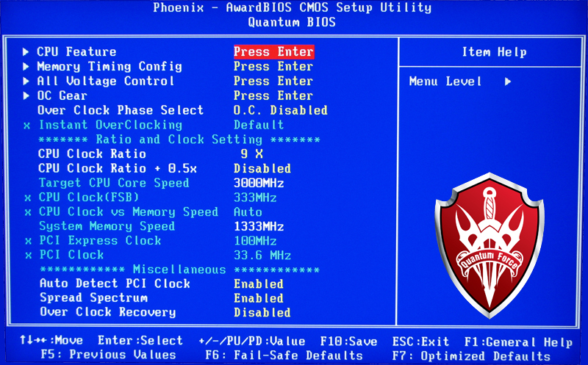Select the System Memory Speed label
Viewport: 588px width, 365px height.
tap(107, 226)
